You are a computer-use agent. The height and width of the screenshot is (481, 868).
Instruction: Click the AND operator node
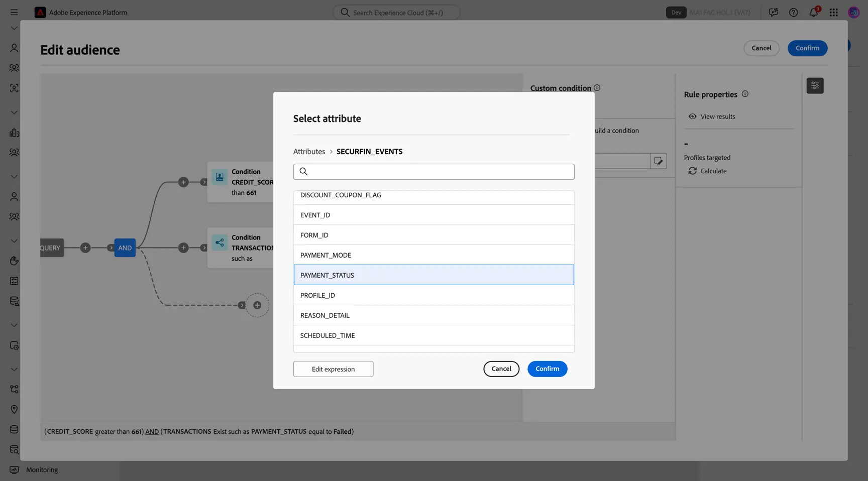pyautogui.click(x=125, y=248)
